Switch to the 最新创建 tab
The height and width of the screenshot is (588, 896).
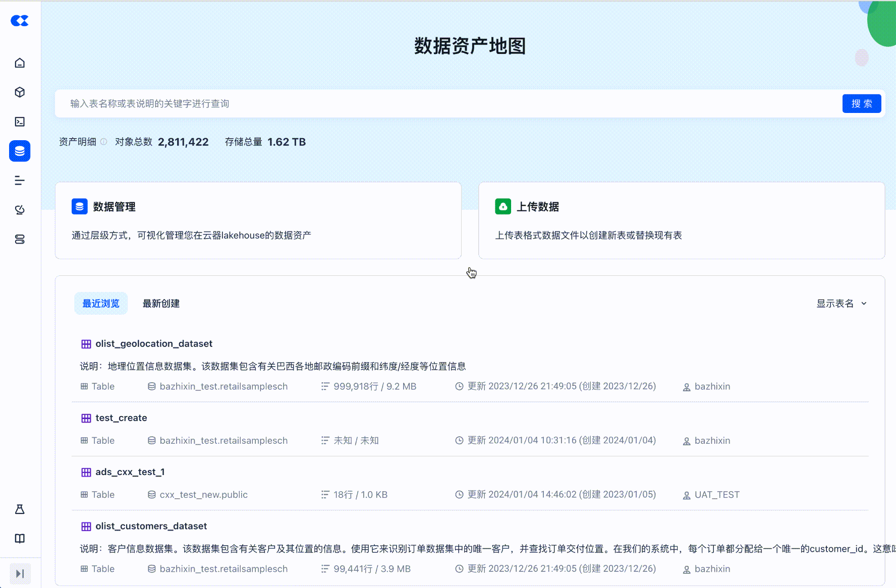tap(161, 304)
